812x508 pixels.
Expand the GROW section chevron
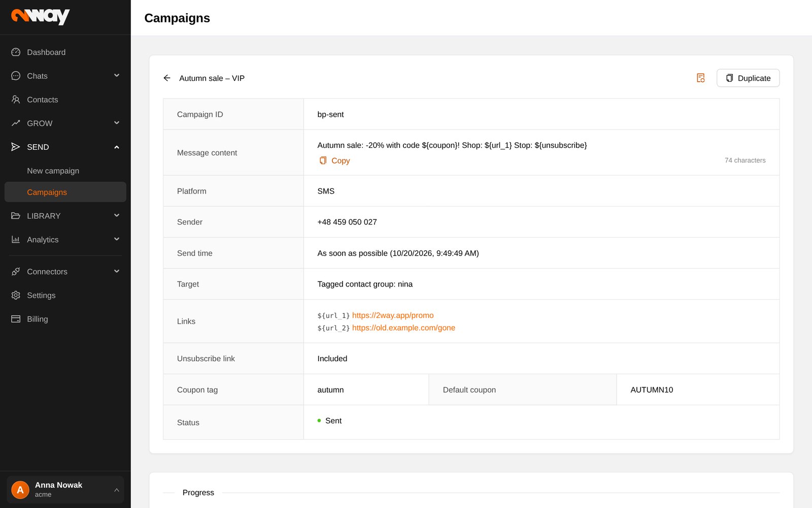tap(117, 123)
